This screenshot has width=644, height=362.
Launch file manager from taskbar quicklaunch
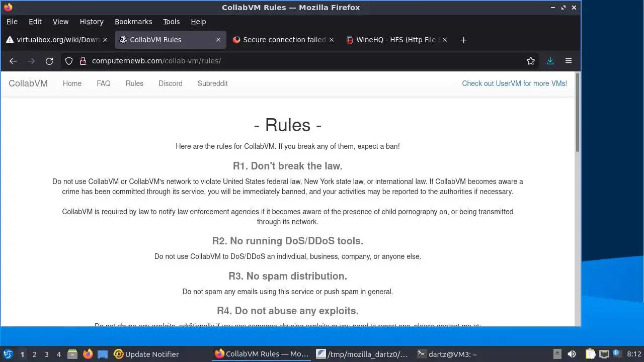pyautogui.click(x=72, y=354)
